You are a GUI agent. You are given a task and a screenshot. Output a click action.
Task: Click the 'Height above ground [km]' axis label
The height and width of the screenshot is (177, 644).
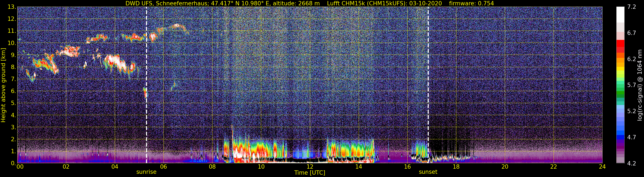pos(3,85)
